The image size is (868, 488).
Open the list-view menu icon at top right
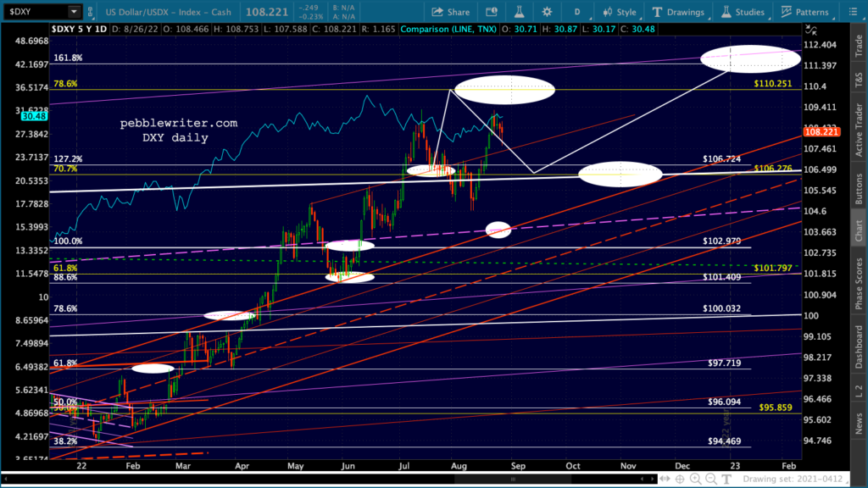point(853,12)
